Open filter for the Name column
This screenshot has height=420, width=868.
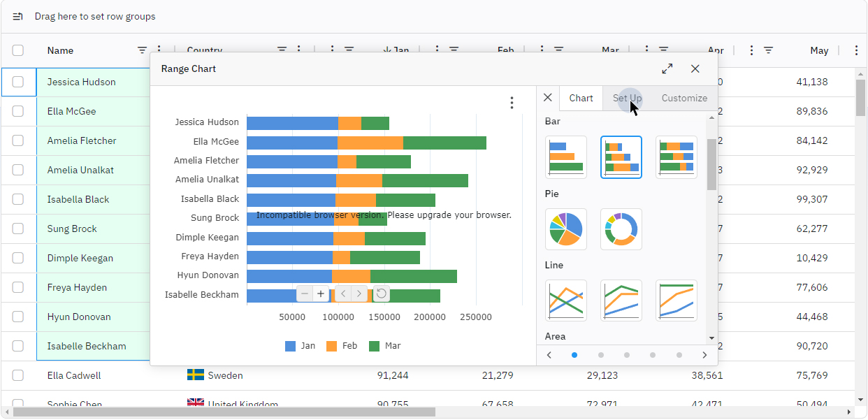point(143,50)
